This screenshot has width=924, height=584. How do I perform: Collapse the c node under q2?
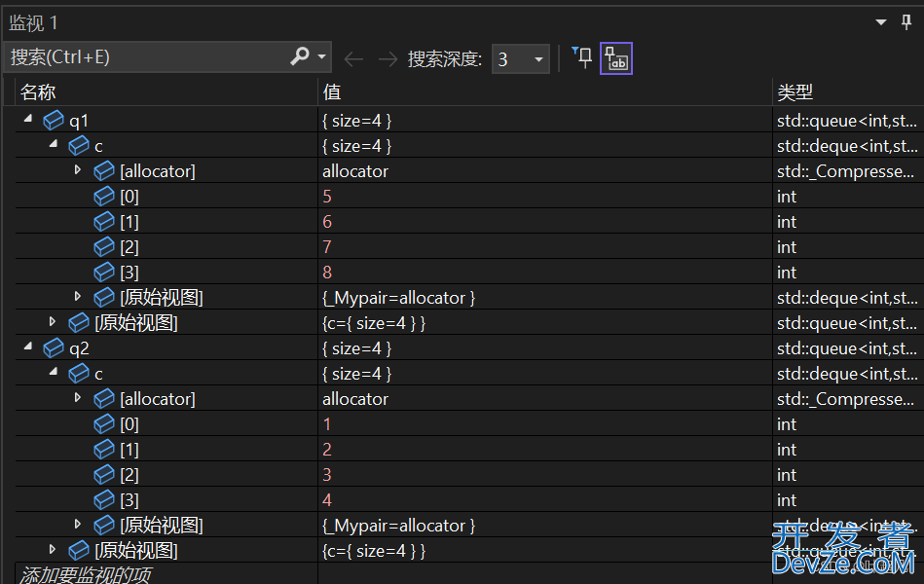pyautogui.click(x=53, y=371)
